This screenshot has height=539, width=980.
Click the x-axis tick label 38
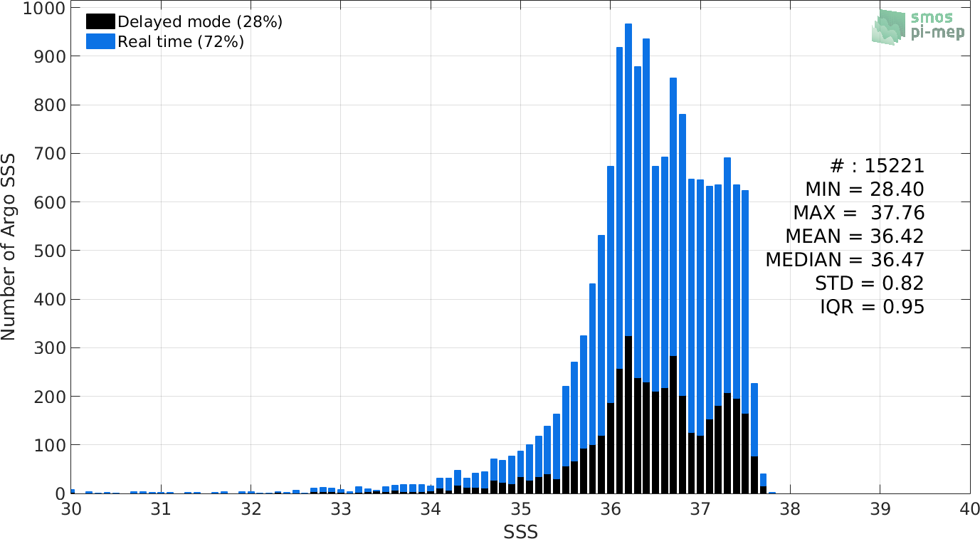[x=791, y=509]
